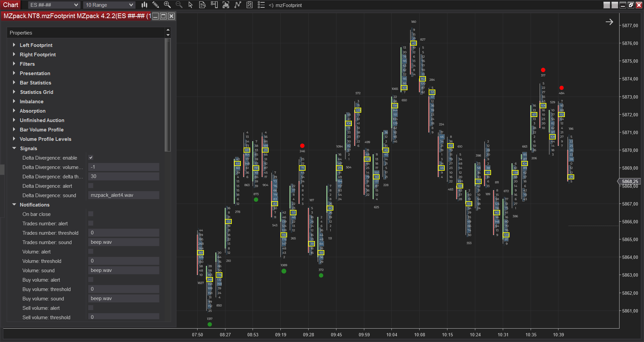This screenshot has height=342, width=644.
Task: Click the green signal dot below 372
Action: (321, 275)
